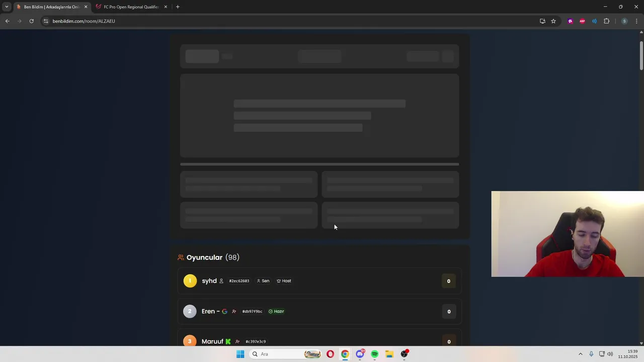Click the #2ec62603 tag on syhd's row
The width and height of the screenshot is (644, 362).
pos(239,281)
